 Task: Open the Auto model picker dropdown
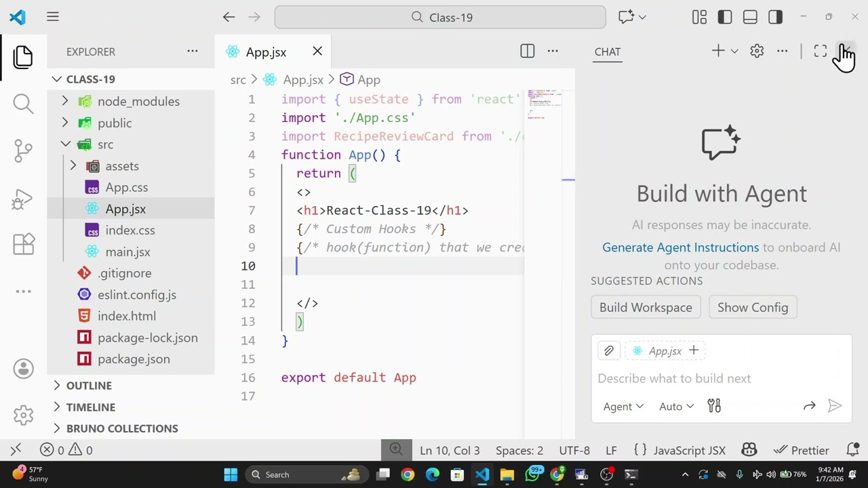[x=676, y=406]
